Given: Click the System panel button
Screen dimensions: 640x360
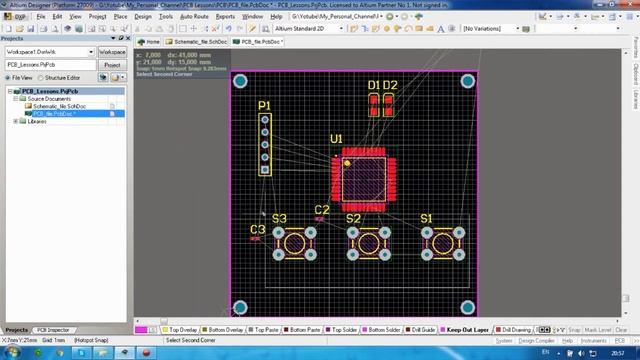Looking at the screenshot, I should click(504, 340).
